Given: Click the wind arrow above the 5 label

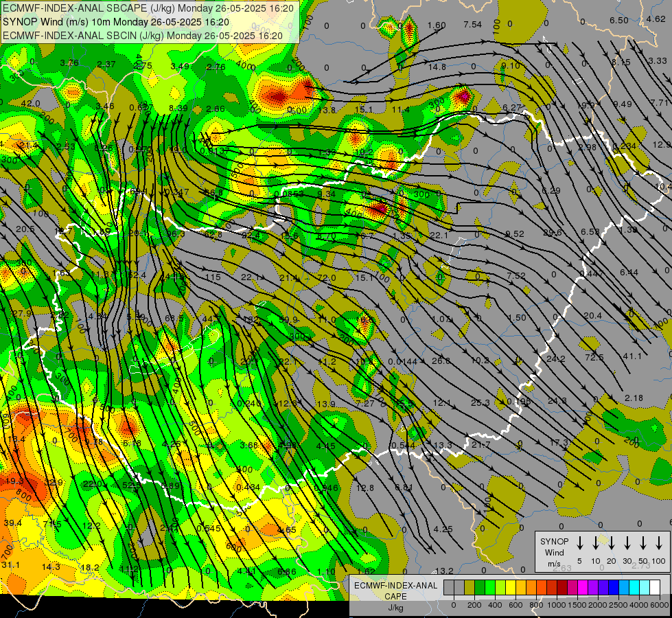Looking at the screenshot, I should point(579,543).
